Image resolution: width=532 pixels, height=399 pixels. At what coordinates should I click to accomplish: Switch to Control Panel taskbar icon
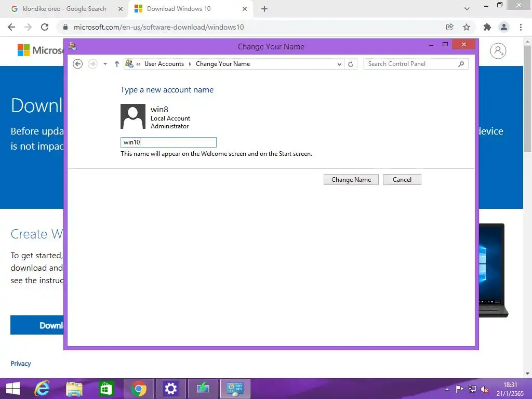coord(235,389)
